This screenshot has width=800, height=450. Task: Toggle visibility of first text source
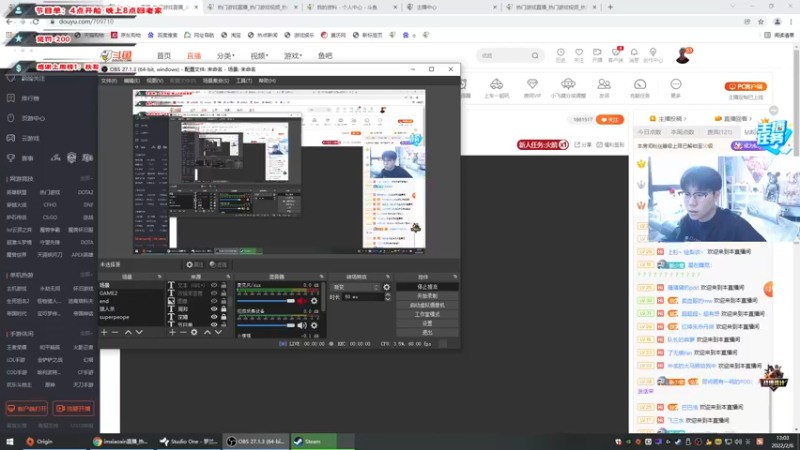pyautogui.click(x=214, y=285)
